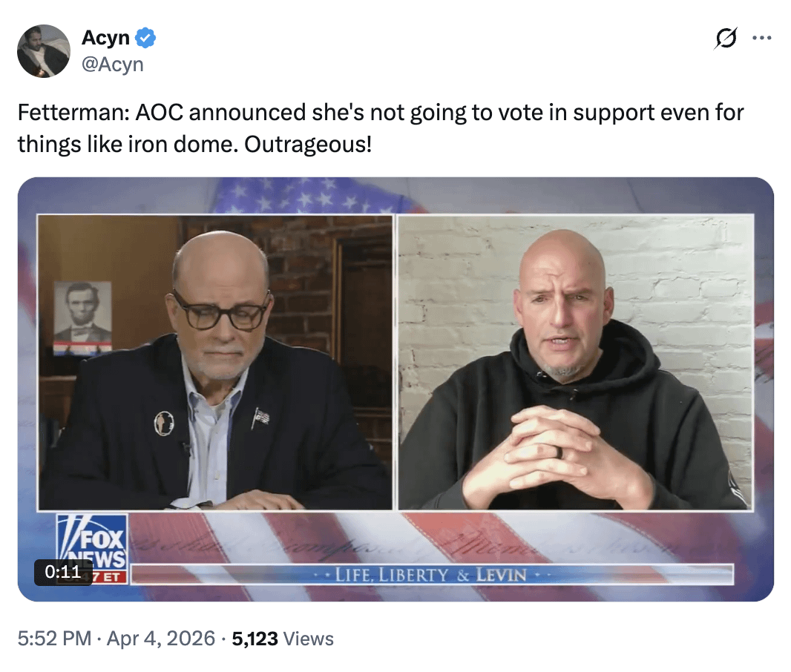
Task: Click the blue verified badge
Action: pos(146,39)
